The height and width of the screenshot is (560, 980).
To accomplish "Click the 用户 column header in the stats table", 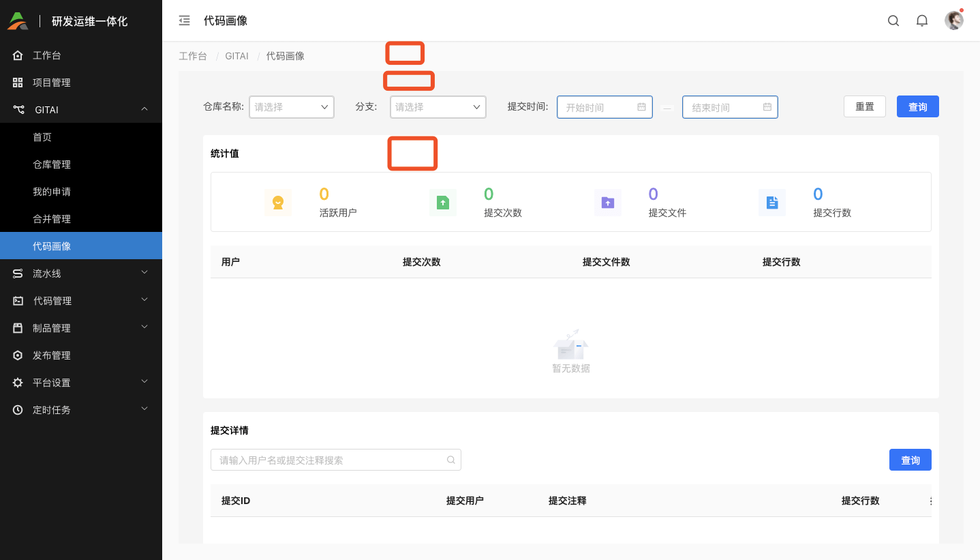I will [230, 262].
